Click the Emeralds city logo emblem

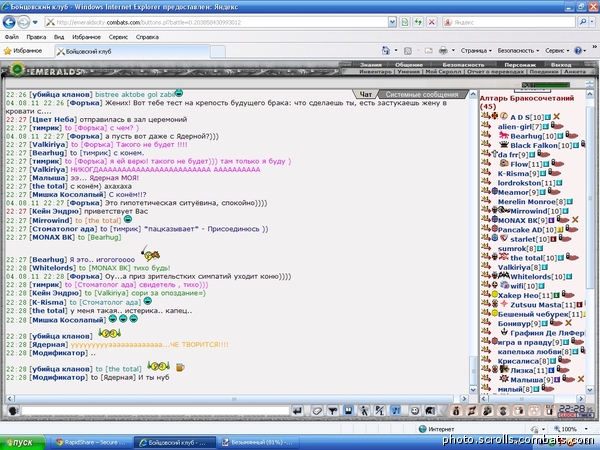(x=17, y=70)
